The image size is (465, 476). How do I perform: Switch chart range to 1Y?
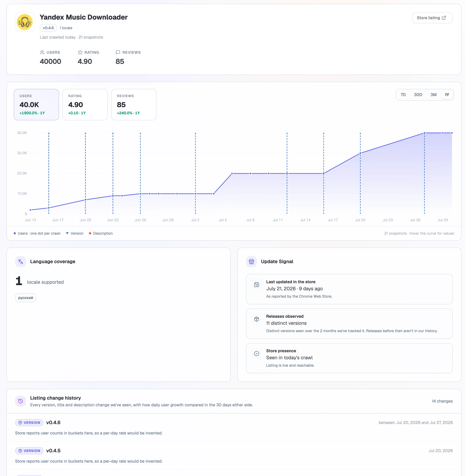tap(447, 95)
